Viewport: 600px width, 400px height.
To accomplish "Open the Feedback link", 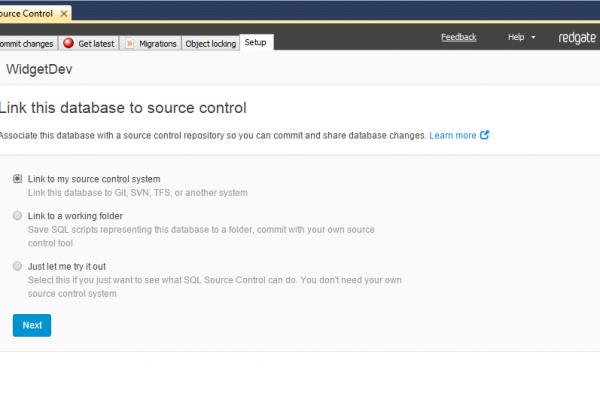I will coord(458,37).
